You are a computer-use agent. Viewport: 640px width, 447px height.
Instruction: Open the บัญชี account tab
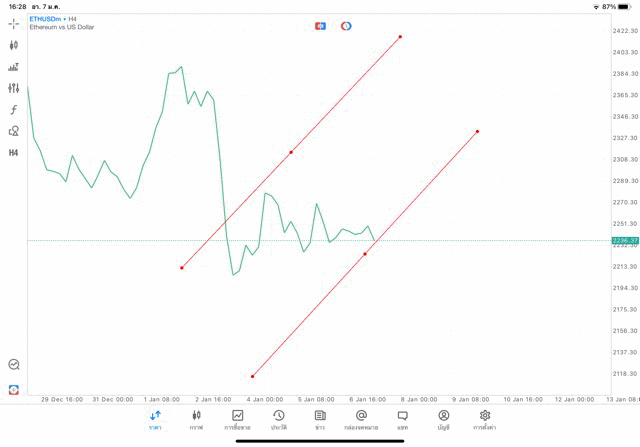443,419
